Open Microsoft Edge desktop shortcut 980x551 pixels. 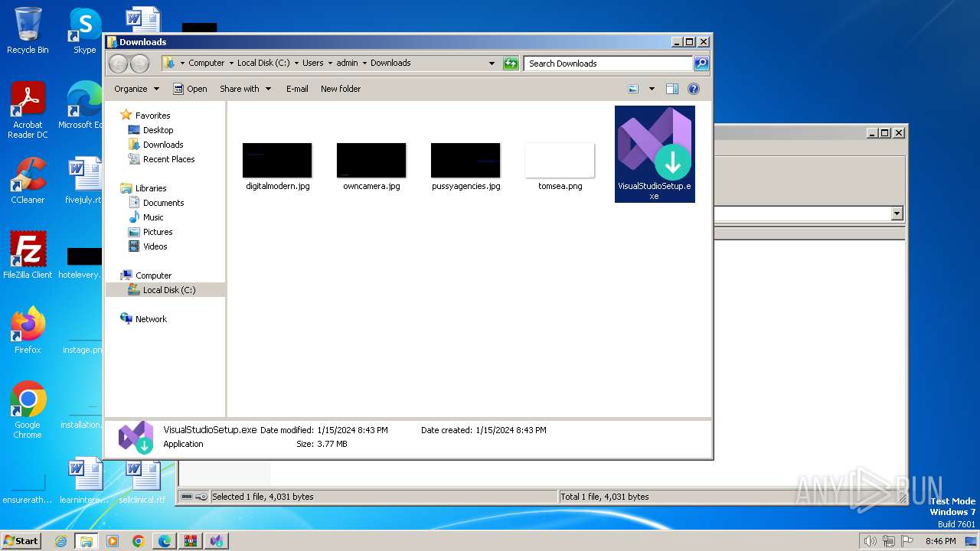click(81, 106)
